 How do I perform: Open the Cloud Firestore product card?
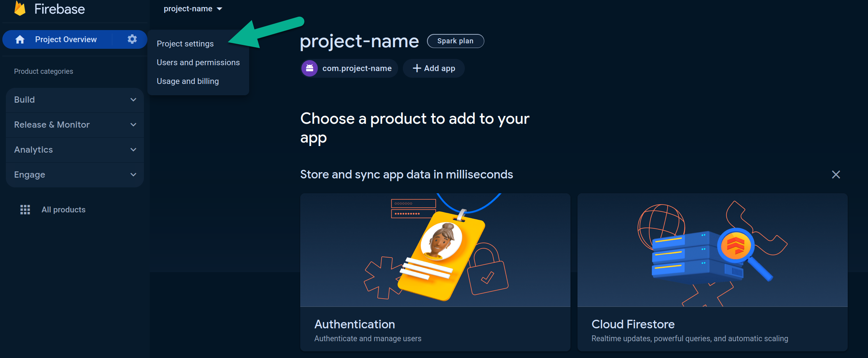click(712, 272)
